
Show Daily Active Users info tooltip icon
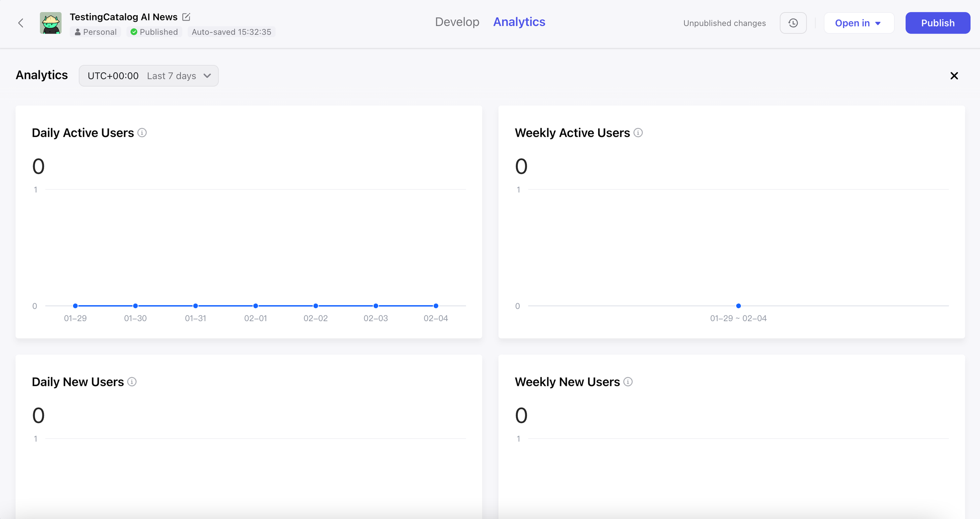pos(142,133)
